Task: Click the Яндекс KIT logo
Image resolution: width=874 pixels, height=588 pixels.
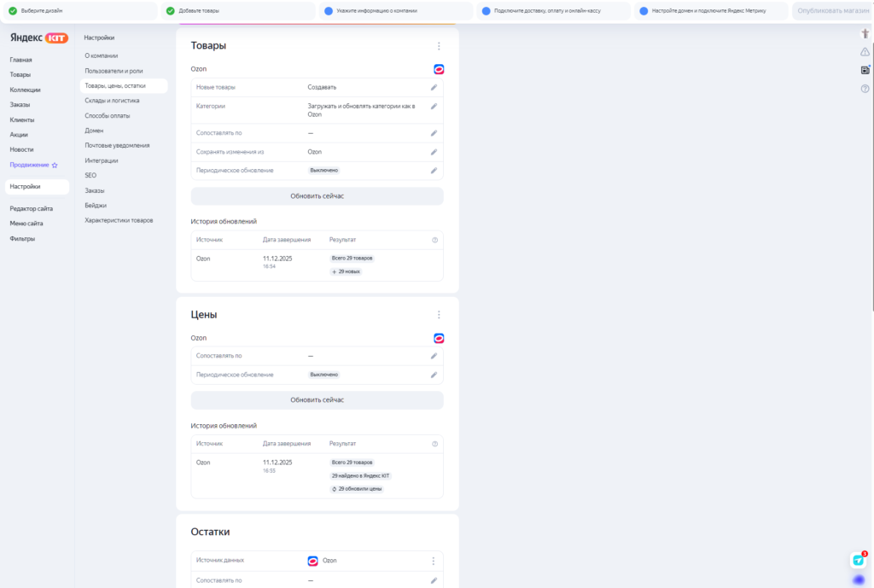Action: [x=39, y=38]
